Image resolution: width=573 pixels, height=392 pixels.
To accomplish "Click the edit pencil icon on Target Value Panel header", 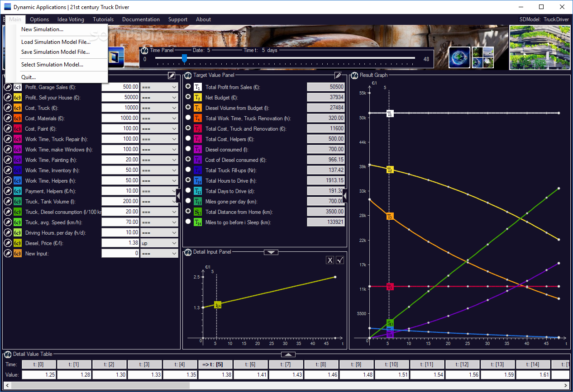I will point(338,75).
